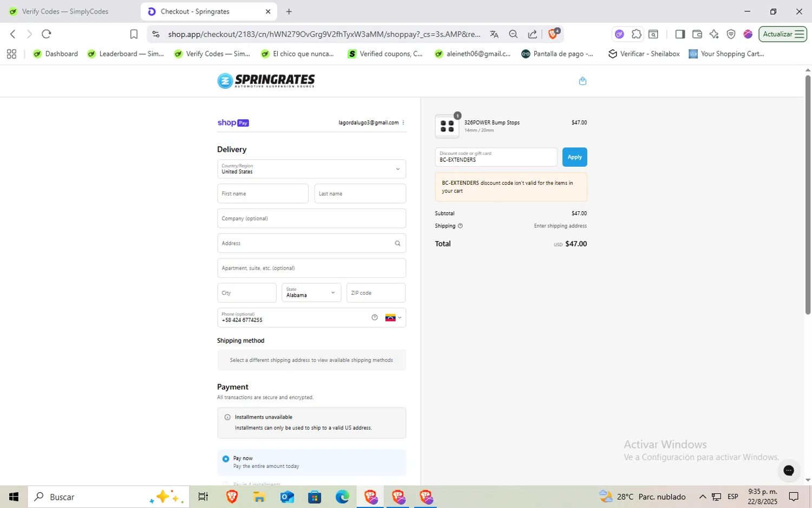
Task: Open Windows Start menu
Action: point(14,497)
